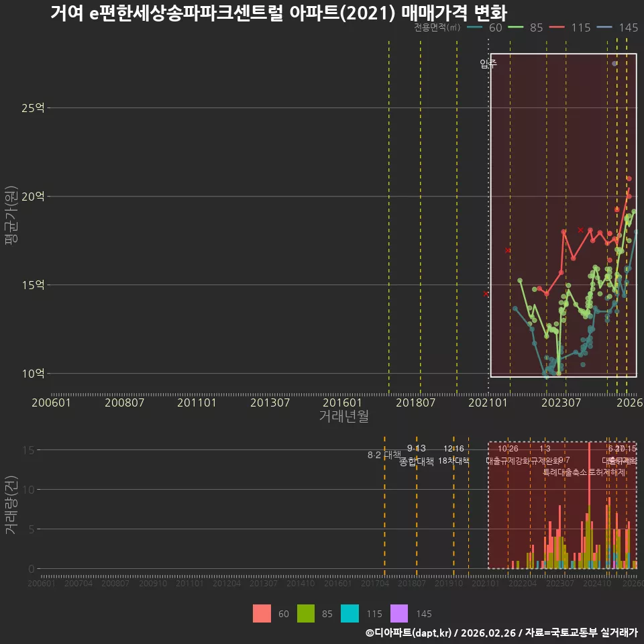Click 200704 on the volume chart x-axis

(78, 583)
